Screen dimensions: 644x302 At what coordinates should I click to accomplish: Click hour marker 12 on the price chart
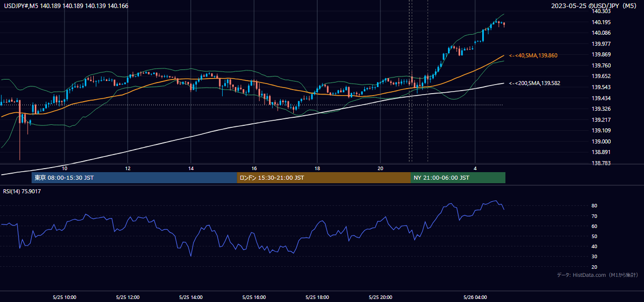tap(127, 168)
